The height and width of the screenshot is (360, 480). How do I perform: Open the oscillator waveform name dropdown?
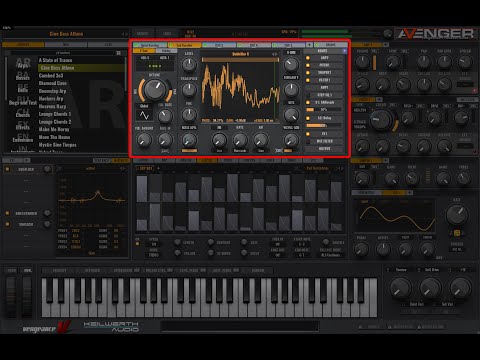240,54
